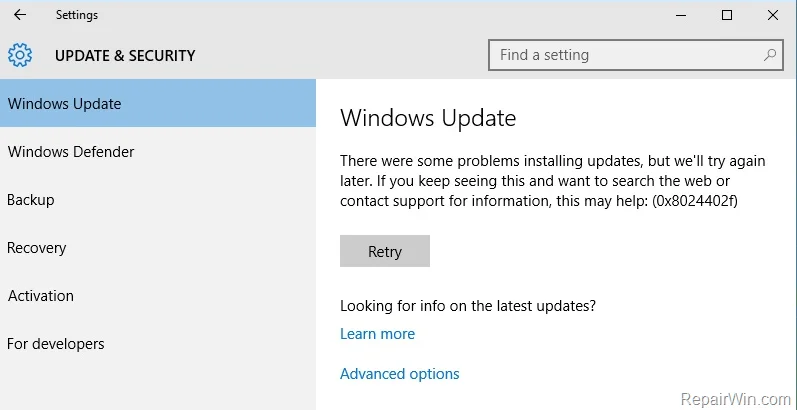The width and height of the screenshot is (797, 410).
Task: Open the Windows Defender section
Action: [70, 152]
